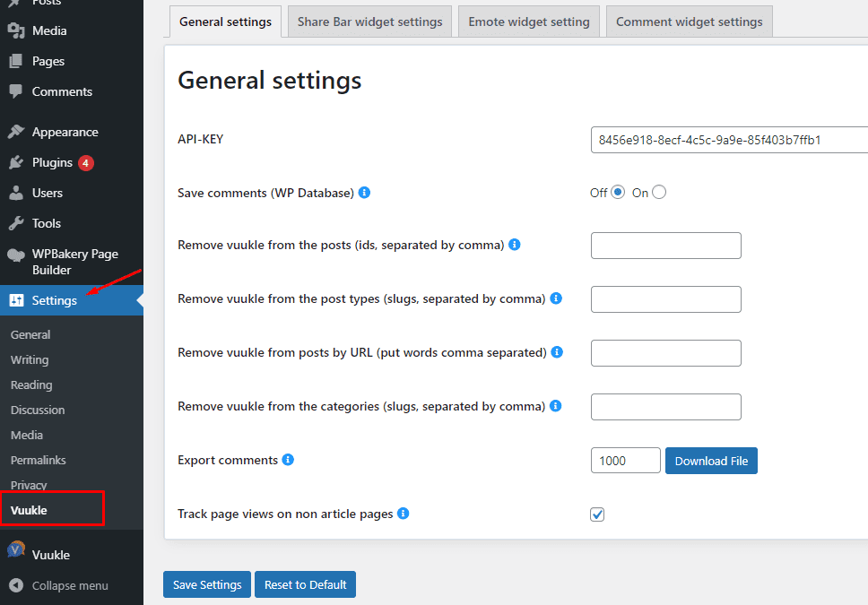Click the info icon next to Save comments
The image size is (868, 605).
[364, 192]
